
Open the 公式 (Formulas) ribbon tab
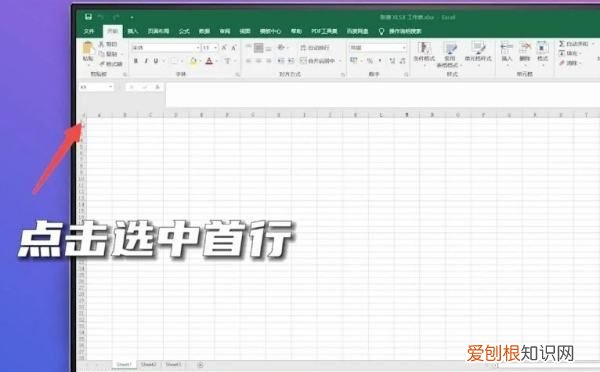pyautogui.click(x=184, y=31)
